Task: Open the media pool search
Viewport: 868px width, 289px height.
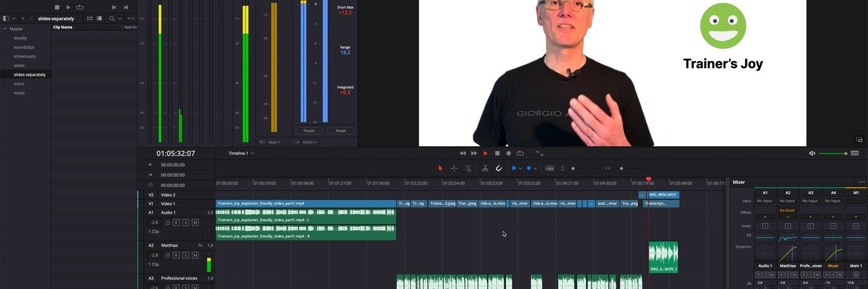Action: [x=112, y=18]
